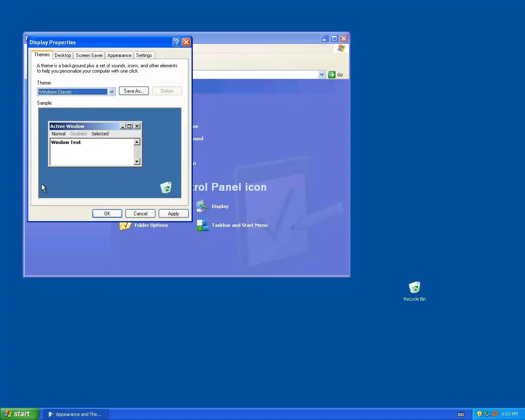Click the sample window scroll-up arrow
Viewport: 525px width, 420px height.
137,142
